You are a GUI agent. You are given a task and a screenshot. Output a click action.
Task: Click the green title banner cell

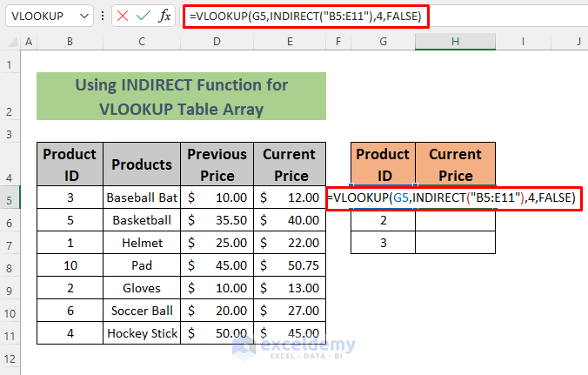(x=181, y=96)
